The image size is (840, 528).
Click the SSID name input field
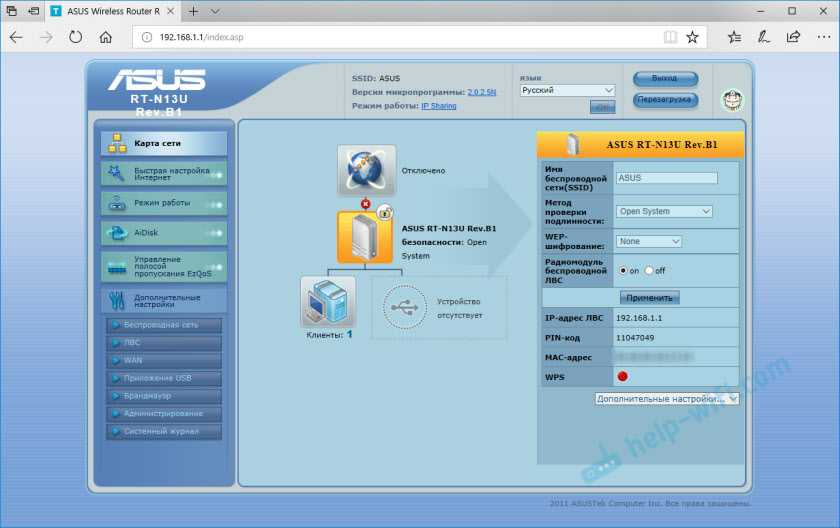point(666,178)
